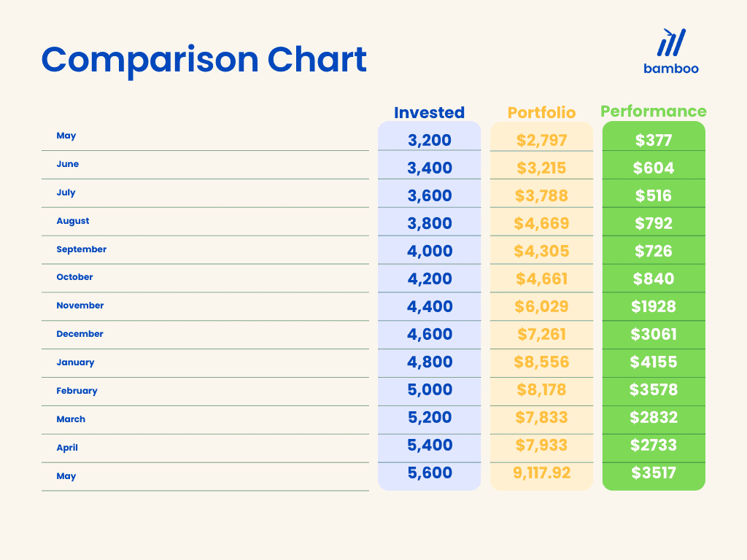Click the Invested column header
747x560 pixels.
tap(429, 112)
